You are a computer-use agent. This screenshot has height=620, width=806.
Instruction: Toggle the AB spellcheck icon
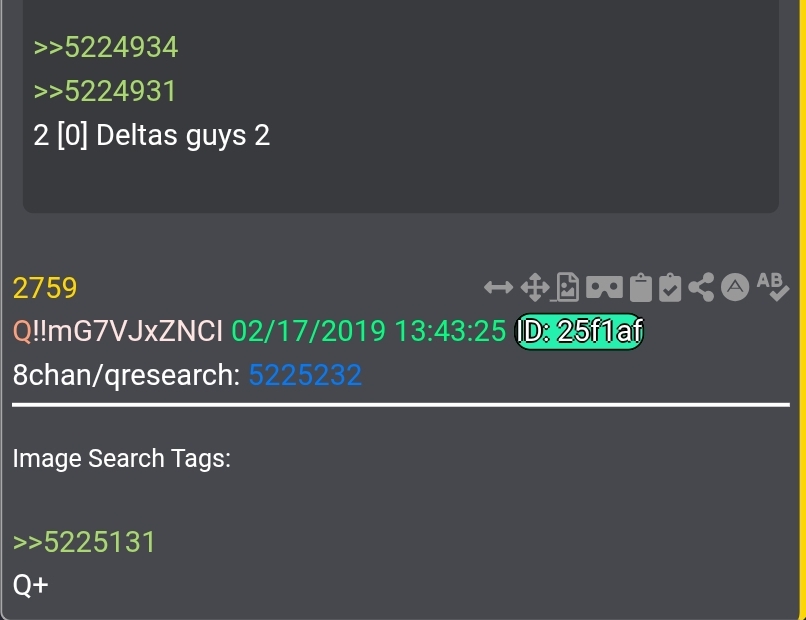click(772, 286)
